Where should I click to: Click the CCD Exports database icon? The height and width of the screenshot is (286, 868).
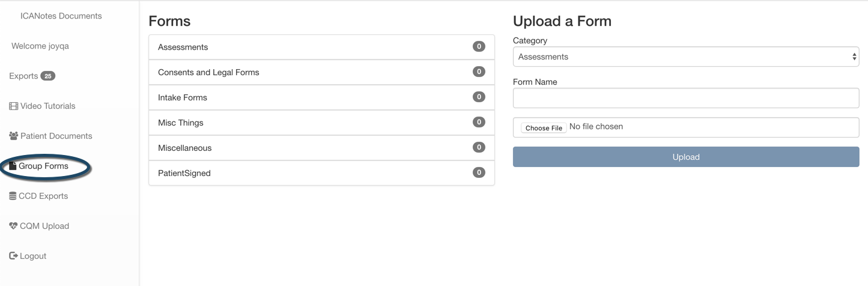pyautogui.click(x=13, y=196)
